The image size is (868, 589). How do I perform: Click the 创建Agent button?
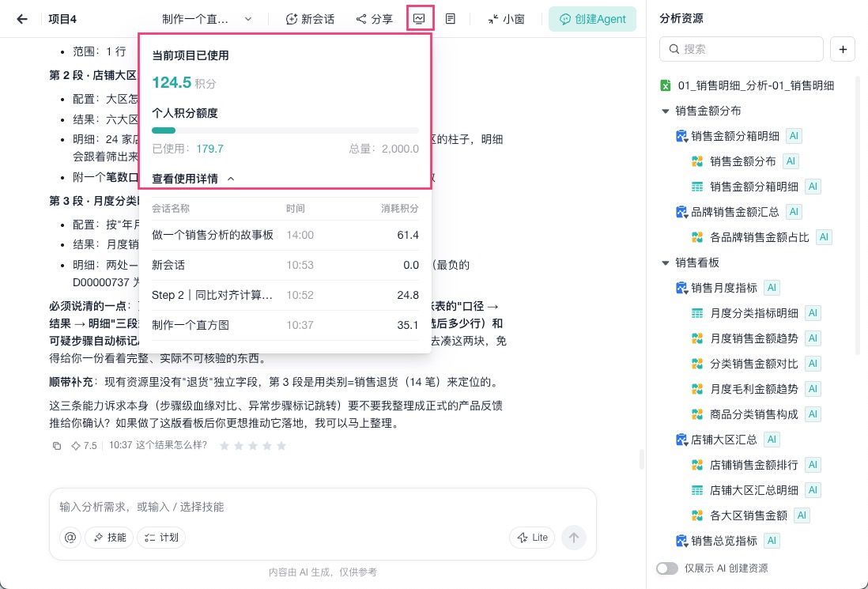click(x=592, y=19)
